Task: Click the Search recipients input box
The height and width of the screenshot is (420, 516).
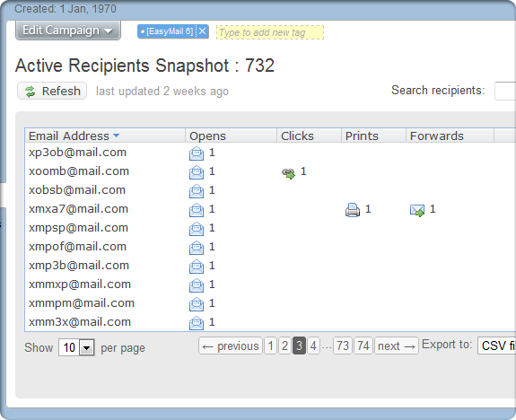Action: point(505,91)
